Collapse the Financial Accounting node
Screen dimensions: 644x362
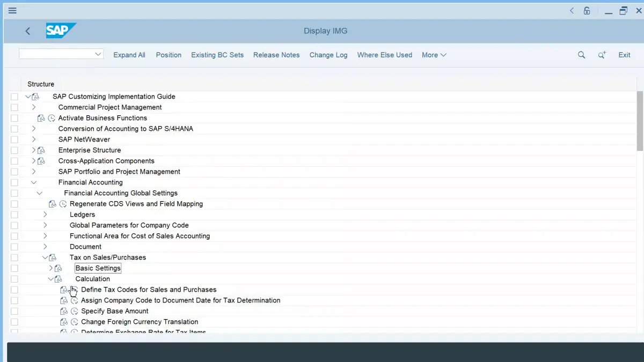tap(34, 182)
